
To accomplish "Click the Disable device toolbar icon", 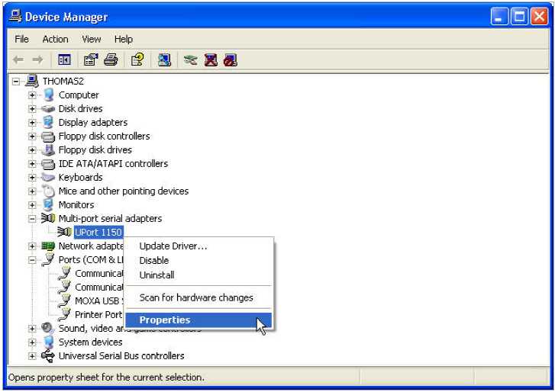I will [230, 59].
